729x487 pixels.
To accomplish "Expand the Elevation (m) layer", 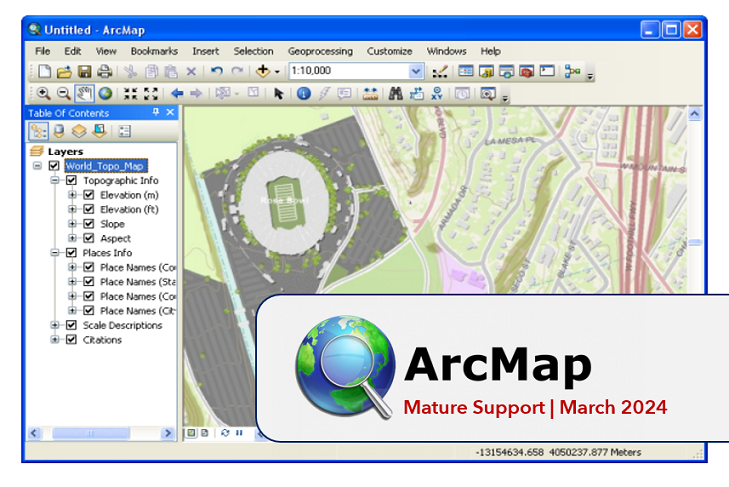I will tap(73, 195).
